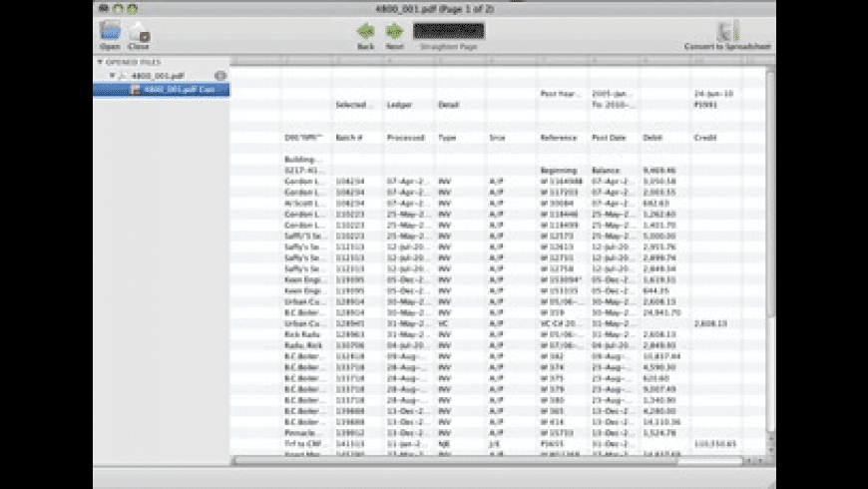This screenshot has height=489, width=868.
Task: Click the 'NJE' type cell
Action: point(444,444)
